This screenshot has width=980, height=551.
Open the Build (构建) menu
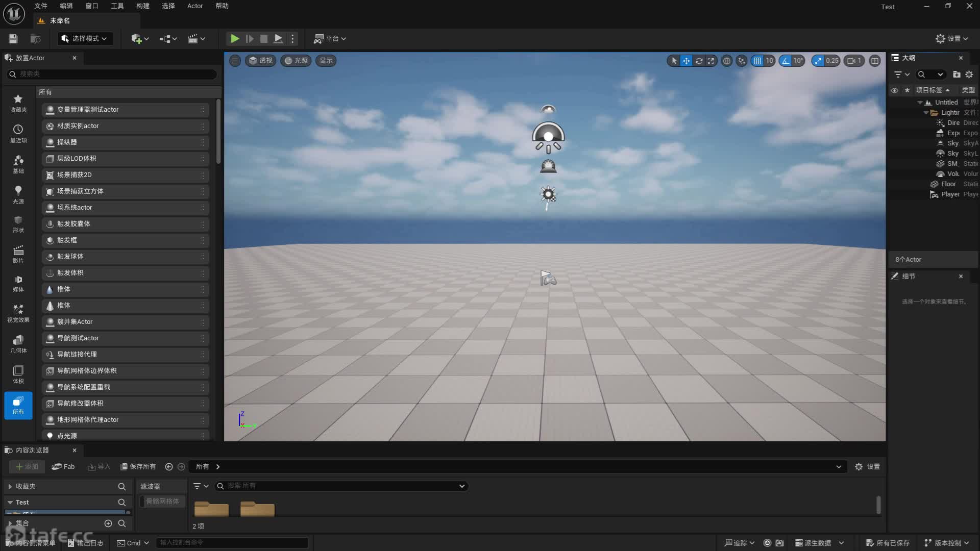[x=142, y=6]
